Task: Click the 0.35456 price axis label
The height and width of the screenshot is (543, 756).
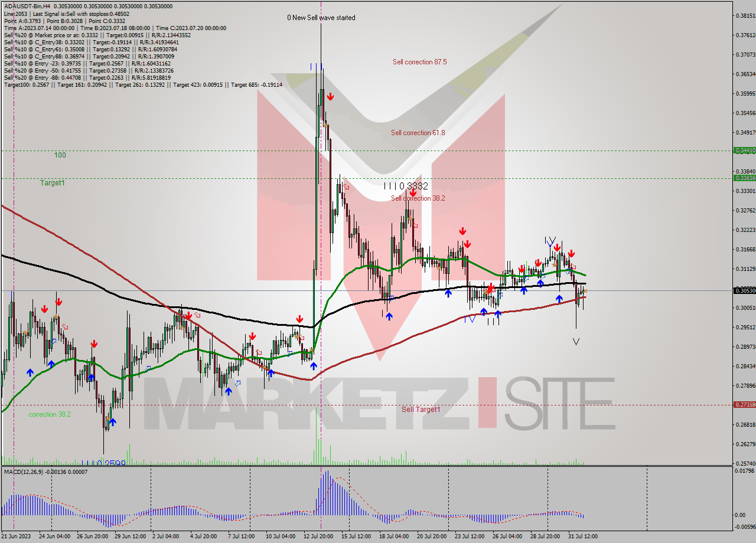Action: point(745,113)
